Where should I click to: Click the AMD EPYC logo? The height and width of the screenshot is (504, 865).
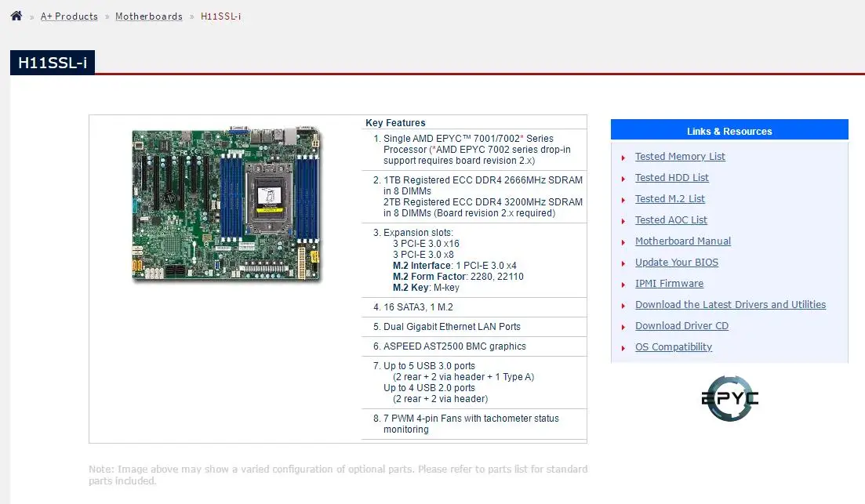coord(730,398)
